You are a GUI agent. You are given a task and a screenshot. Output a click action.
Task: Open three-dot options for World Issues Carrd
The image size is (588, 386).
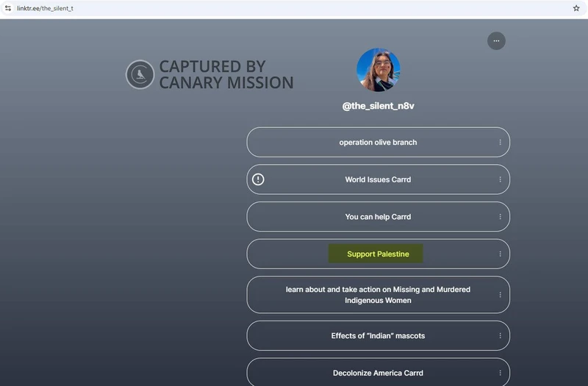coord(500,179)
